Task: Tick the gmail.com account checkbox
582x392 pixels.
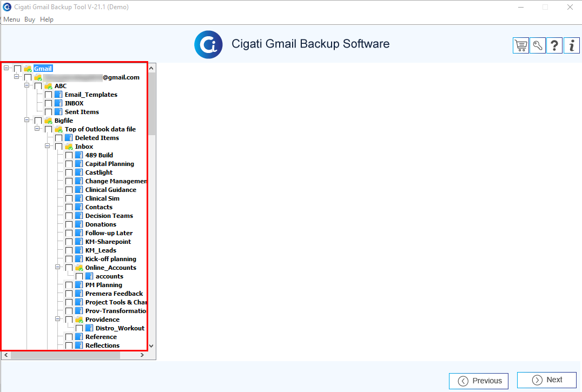Action: (28, 77)
